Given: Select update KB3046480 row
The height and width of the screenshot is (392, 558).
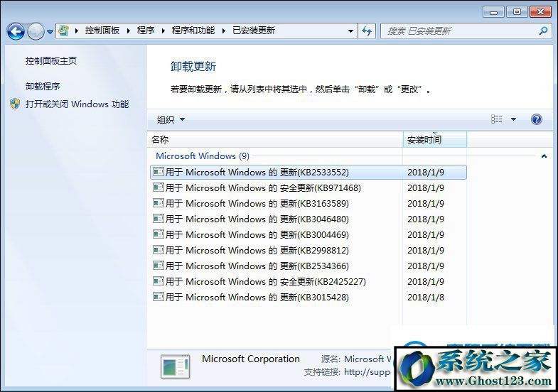Looking at the screenshot, I should [308, 219].
